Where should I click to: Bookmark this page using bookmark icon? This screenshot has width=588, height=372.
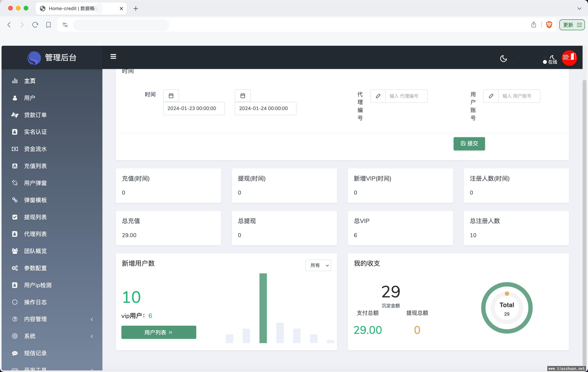click(48, 25)
